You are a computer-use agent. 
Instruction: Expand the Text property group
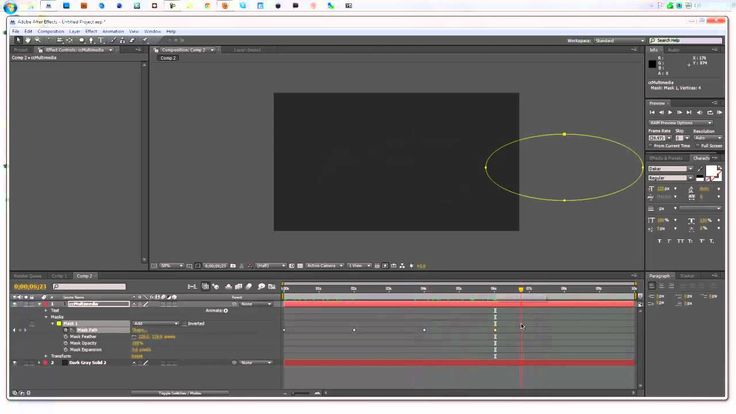(46, 310)
